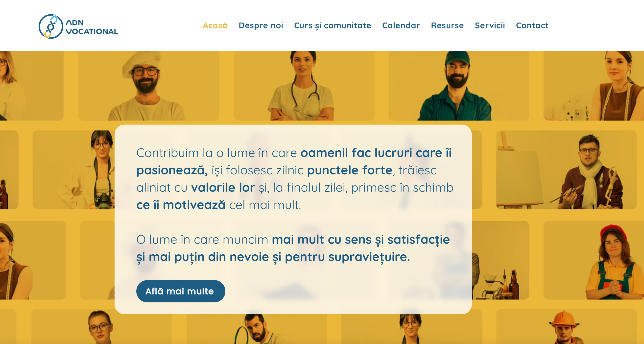Viewport: 644px width, 344px height.
Task: Navigate to Servicii
Action: (490, 25)
